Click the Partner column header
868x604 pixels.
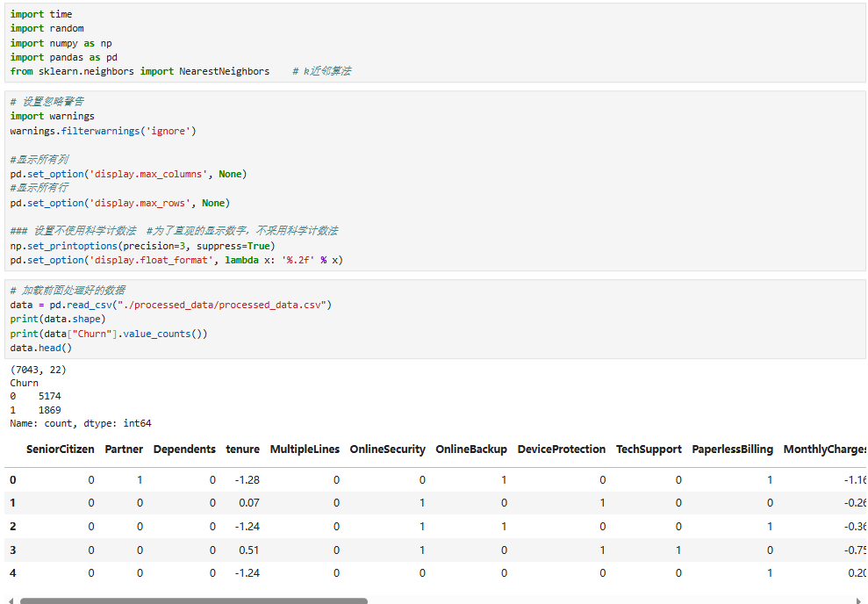pyautogui.click(x=124, y=449)
